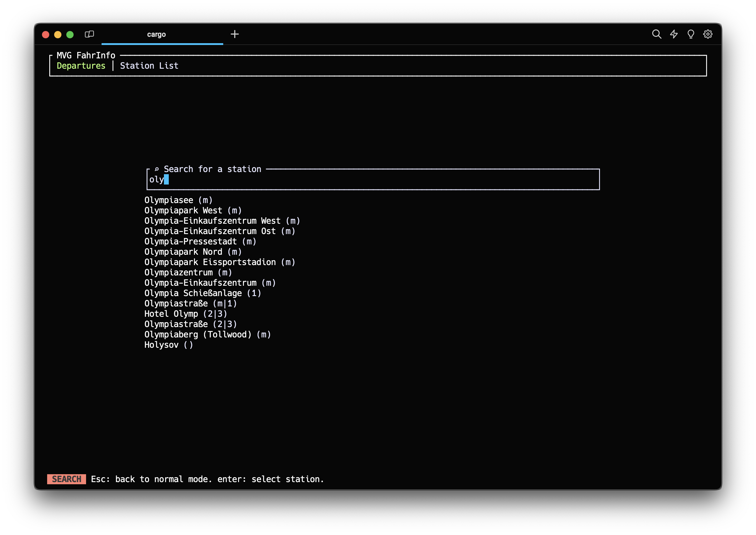Click the yellow minimize window button

coord(58,35)
